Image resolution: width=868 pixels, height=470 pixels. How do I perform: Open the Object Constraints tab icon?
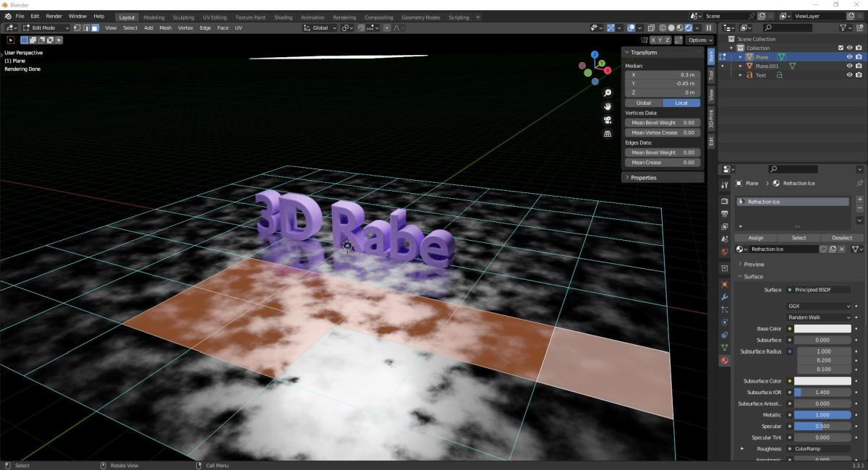[x=724, y=335]
